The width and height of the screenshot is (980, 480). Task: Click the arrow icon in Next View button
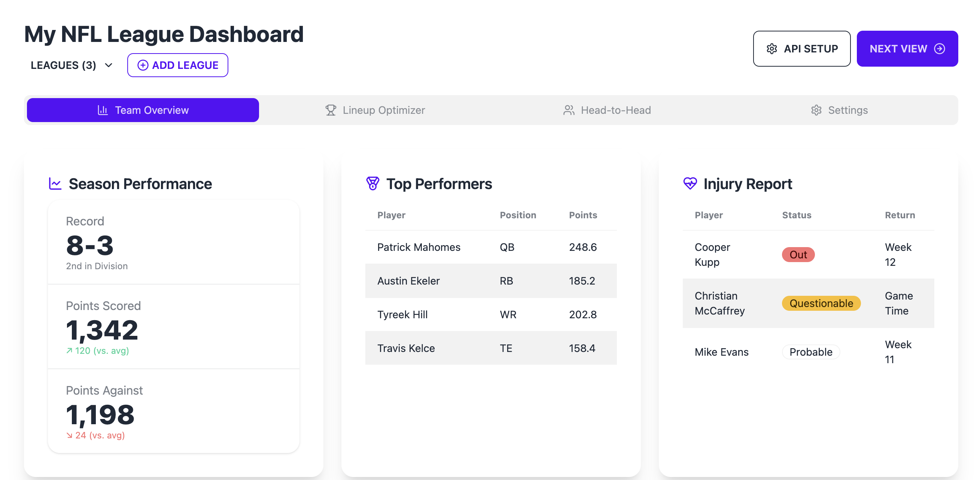pos(939,49)
